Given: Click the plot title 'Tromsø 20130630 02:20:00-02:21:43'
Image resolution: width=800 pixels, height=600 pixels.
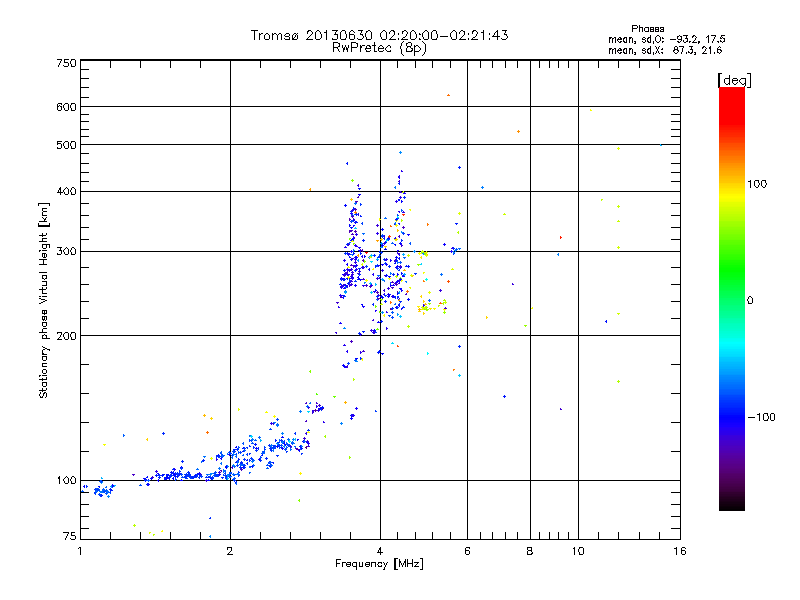Looking at the screenshot, I should [x=379, y=35].
